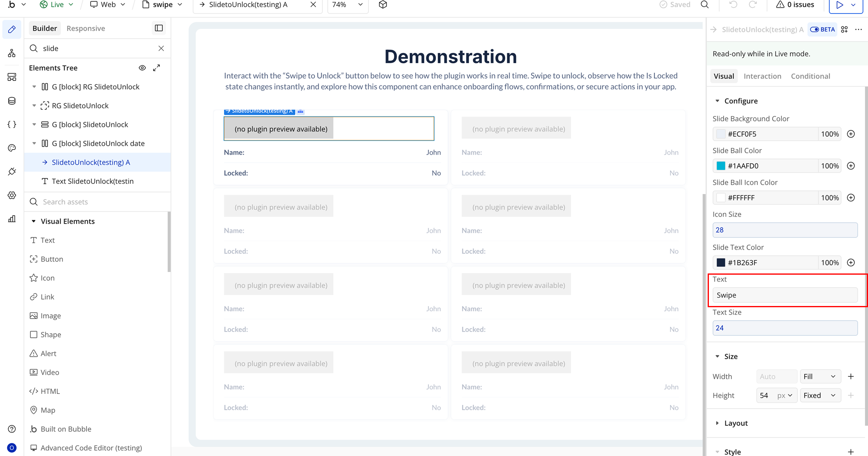Screen dimensions: 868x456
Task: Switch to the Interaction tab
Action: click(x=762, y=76)
